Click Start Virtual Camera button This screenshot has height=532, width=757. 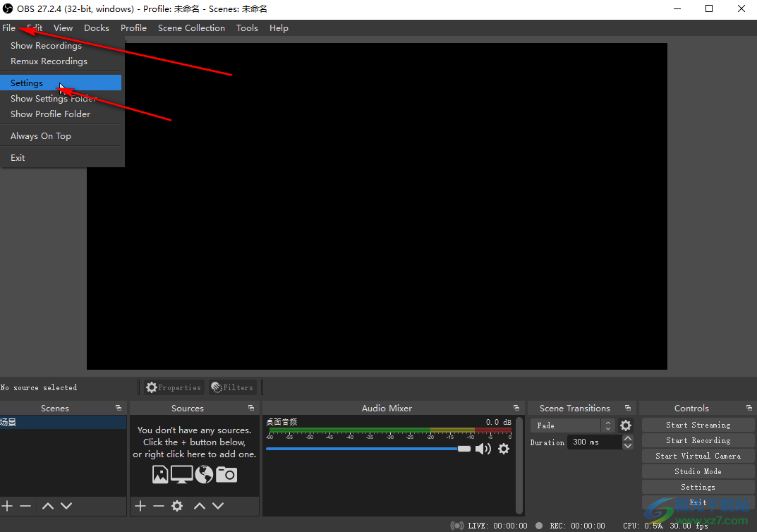coord(698,456)
